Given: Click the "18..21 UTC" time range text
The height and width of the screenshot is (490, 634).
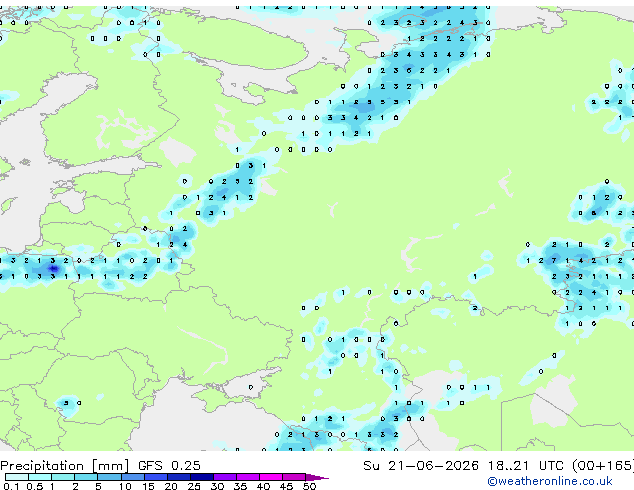Looking at the screenshot, I should 525,465.
